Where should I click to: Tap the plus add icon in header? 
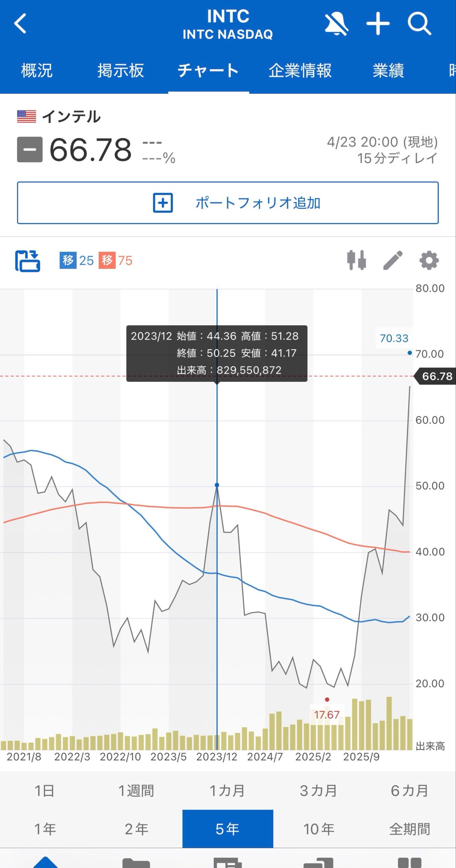(377, 24)
